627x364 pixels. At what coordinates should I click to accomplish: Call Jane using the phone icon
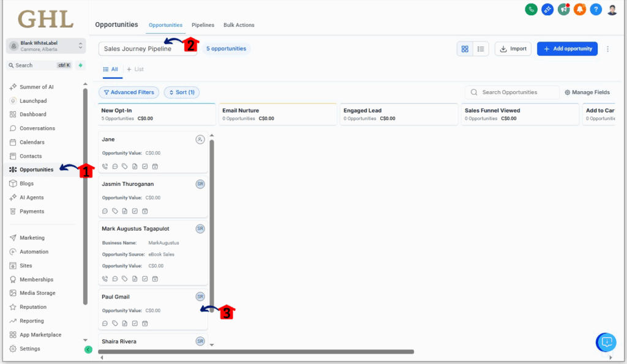105,166
